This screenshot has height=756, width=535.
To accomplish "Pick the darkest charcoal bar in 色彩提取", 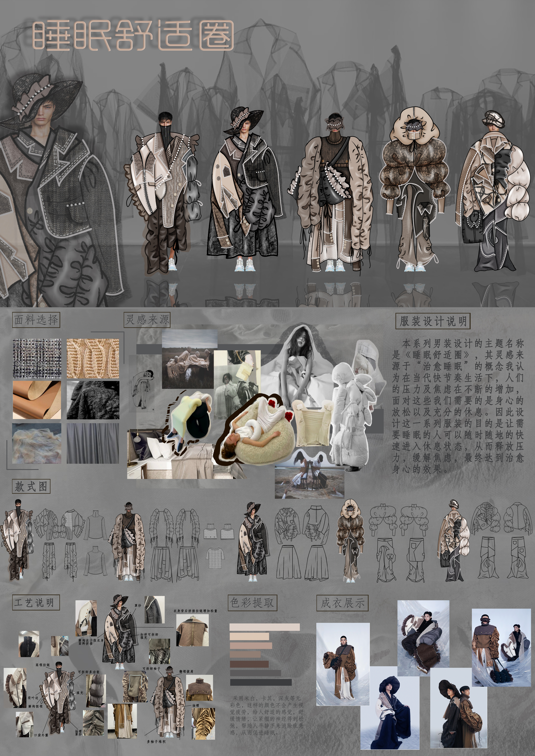I will (x=261, y=682).
